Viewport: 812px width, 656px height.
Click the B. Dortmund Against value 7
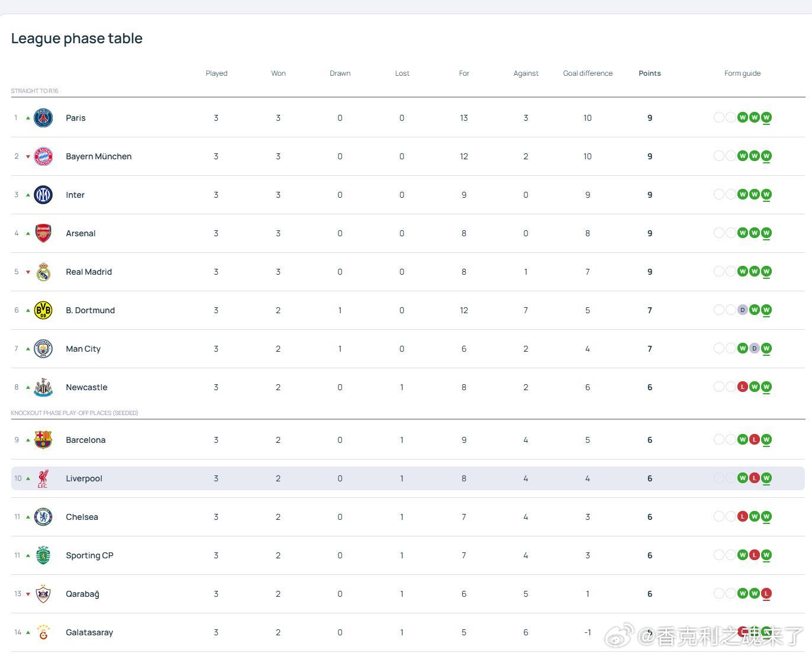coord(526,310)
